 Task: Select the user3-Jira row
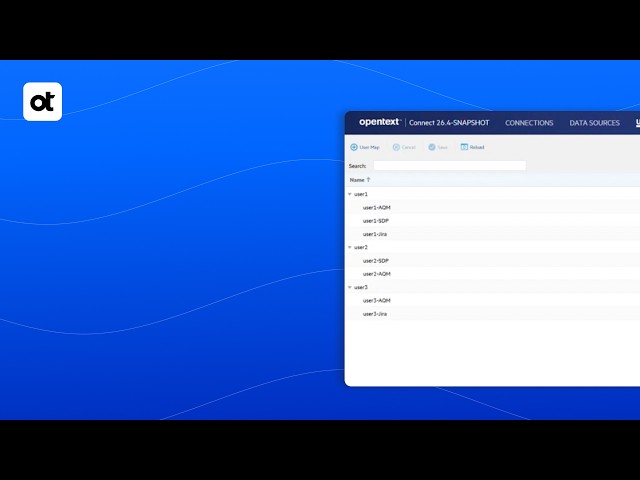click(x=492, y=314)
